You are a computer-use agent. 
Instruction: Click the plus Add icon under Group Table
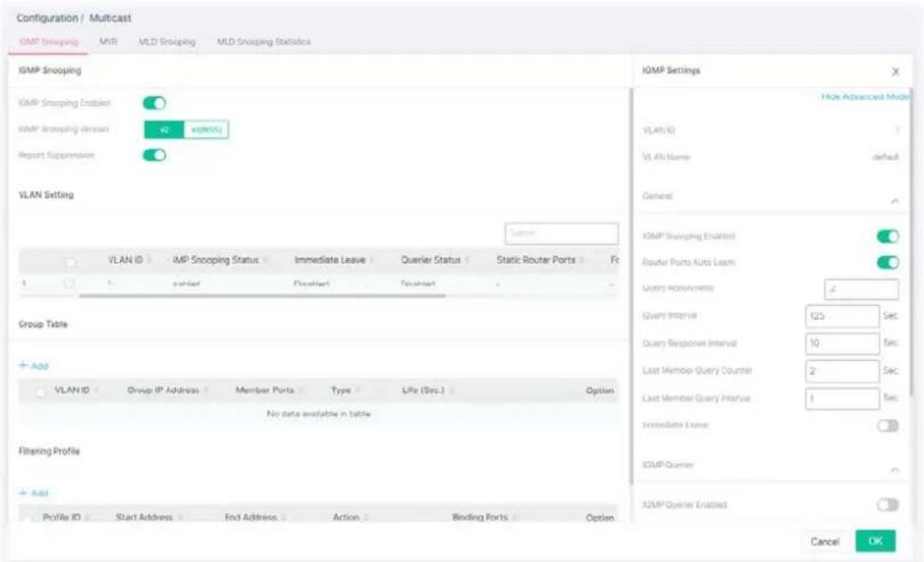coord(23,365)
